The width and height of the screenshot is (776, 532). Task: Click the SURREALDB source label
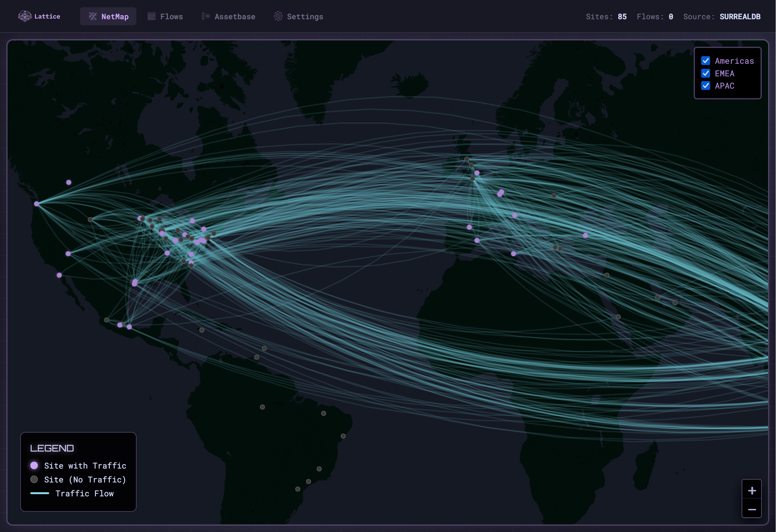tap(740, 16)
